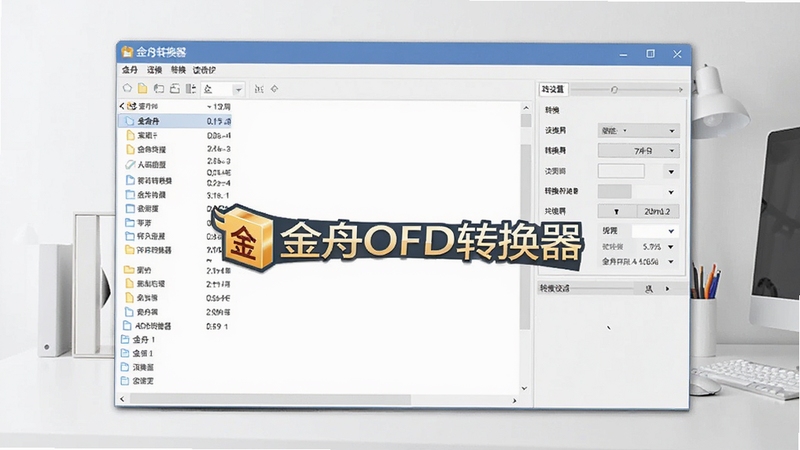
Task: Click the empty white input box in settings
Action: [621, 171]
